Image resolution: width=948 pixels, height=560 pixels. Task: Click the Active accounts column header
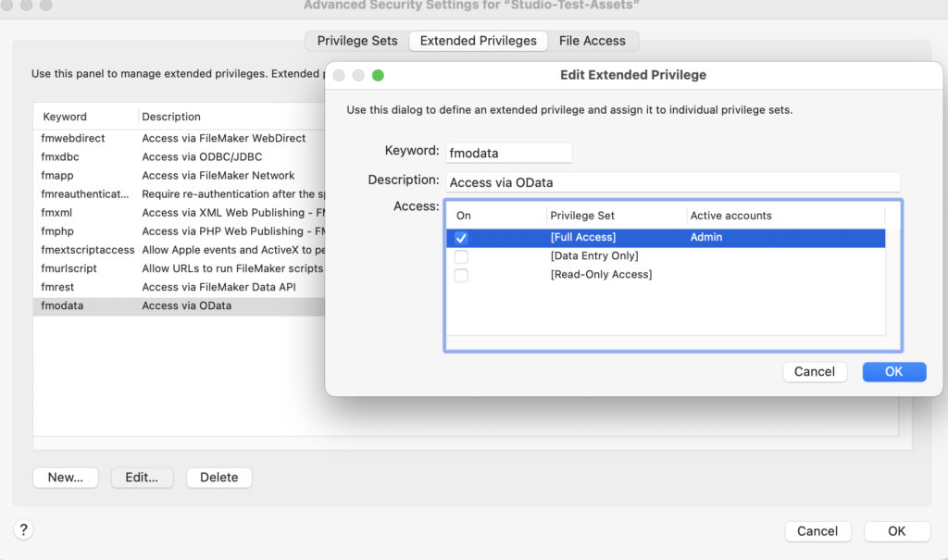click(x=731, y=216)
